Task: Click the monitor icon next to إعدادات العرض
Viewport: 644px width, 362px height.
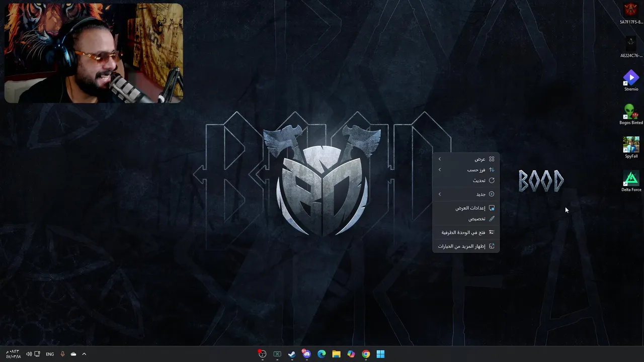Action: point(492,208)
